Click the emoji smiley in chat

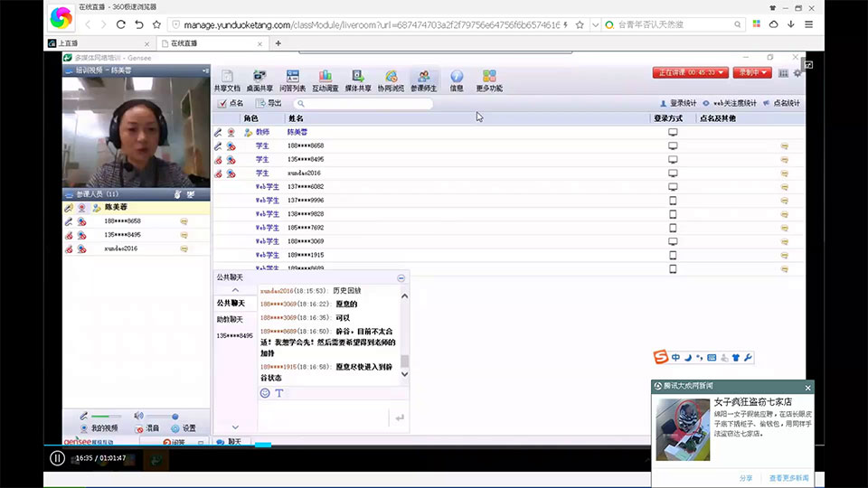(265, 393)
